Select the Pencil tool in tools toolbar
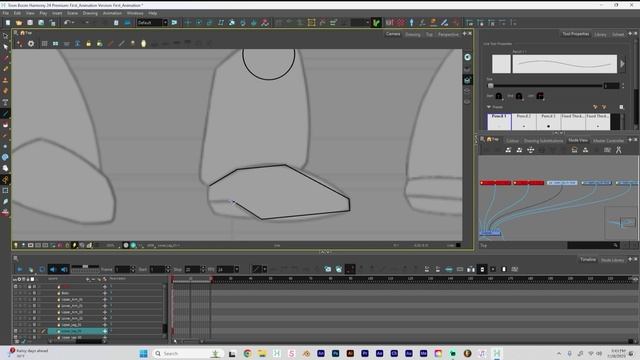 coord(5,69)
